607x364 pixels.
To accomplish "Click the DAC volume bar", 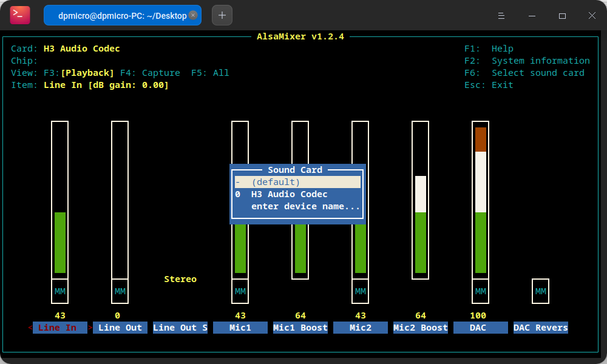I will [x=480, y=200].
